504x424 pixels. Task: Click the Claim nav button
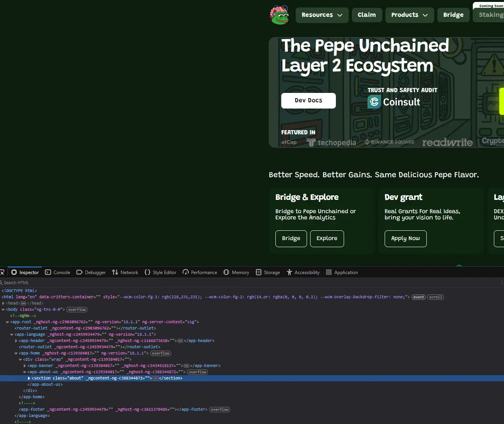click(x=367, y=15)
